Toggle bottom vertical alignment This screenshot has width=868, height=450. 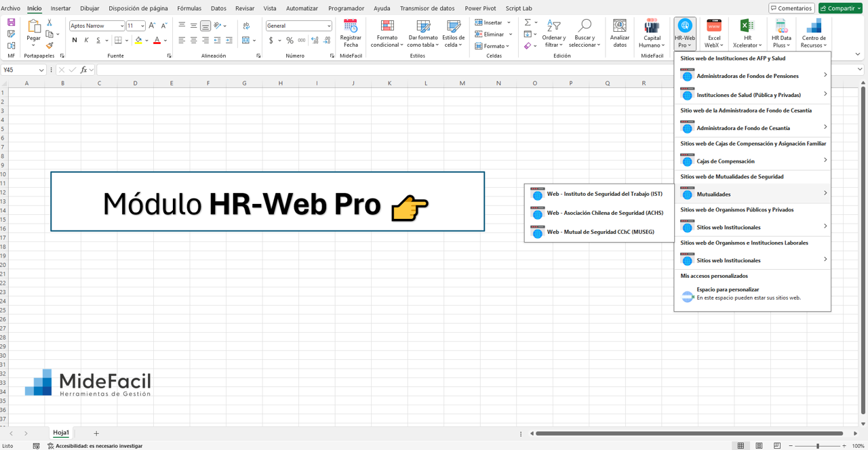point(205,26)
